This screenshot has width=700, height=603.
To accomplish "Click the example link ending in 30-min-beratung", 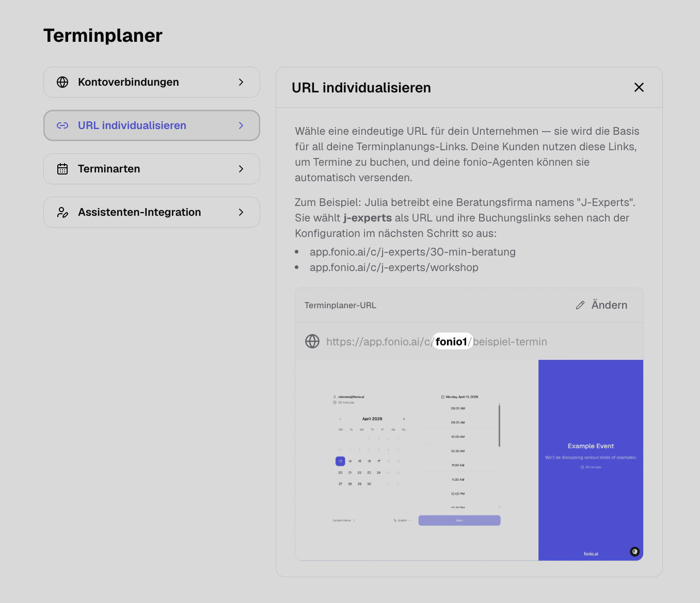I will coord(412,252).
